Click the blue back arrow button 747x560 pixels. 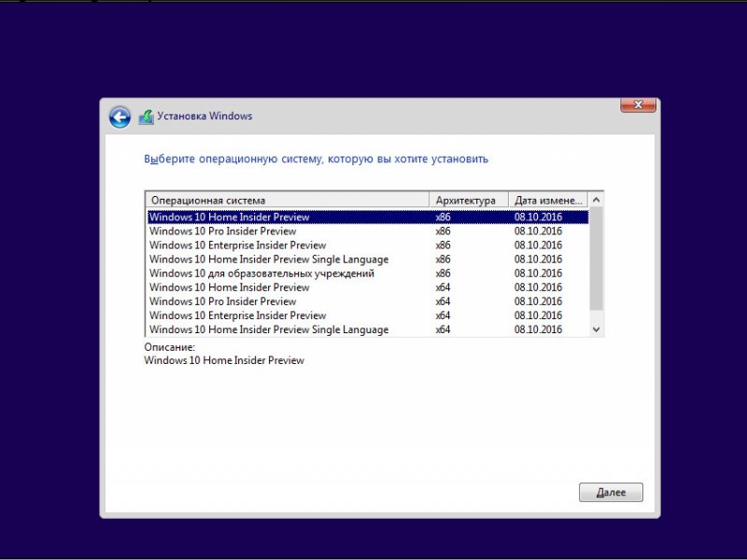tap(120, 117)
